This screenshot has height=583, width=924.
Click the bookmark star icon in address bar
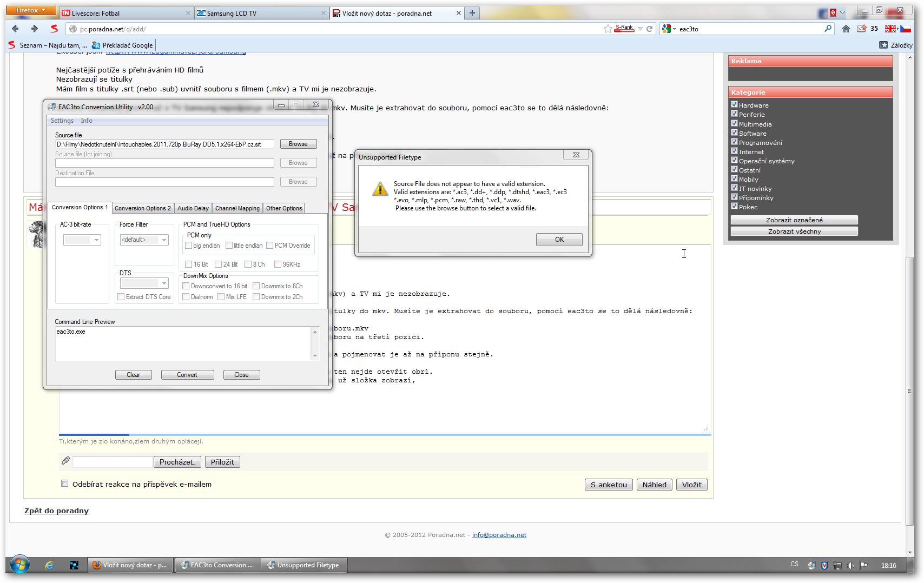(x=608, y=29)
